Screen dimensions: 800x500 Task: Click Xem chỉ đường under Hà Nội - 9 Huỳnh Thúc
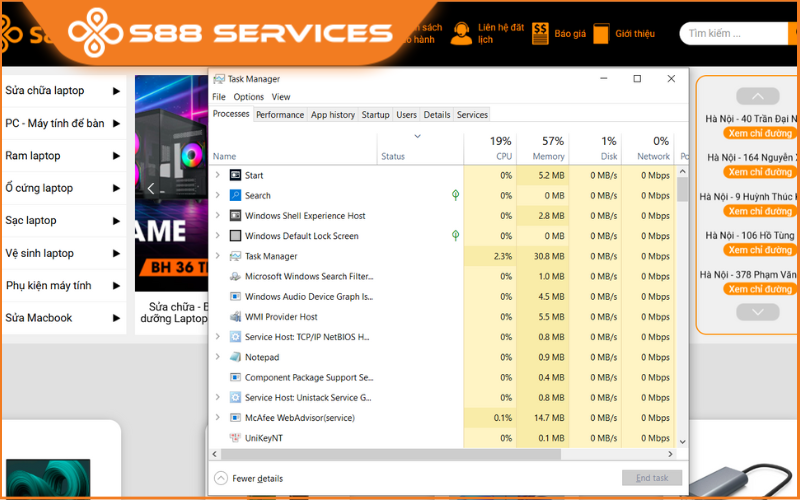(760, 211)
